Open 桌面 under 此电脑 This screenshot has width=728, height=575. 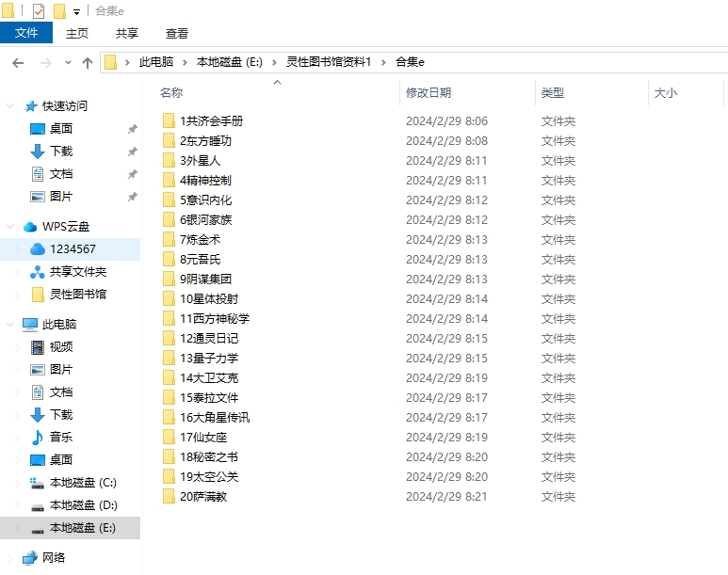[61, 459]
